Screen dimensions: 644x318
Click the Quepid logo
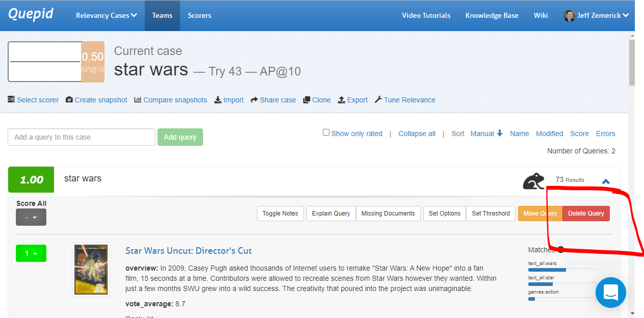[x=31, y=14]
